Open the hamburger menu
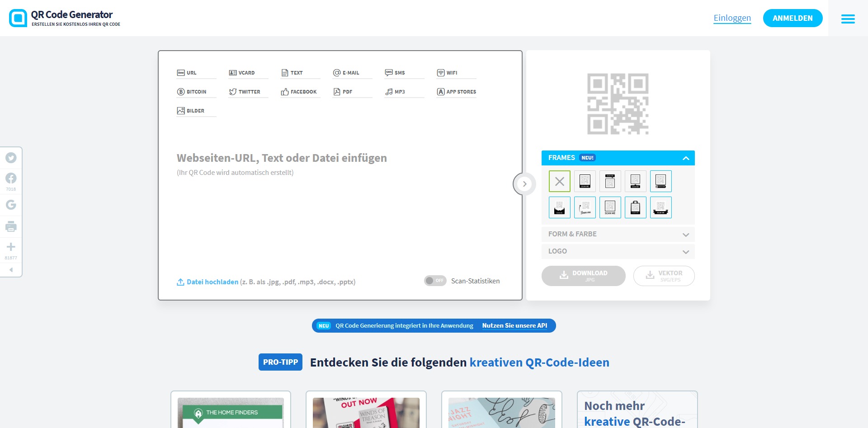The height and width of the screenshot is (428, 868). (x=848, y=19)
